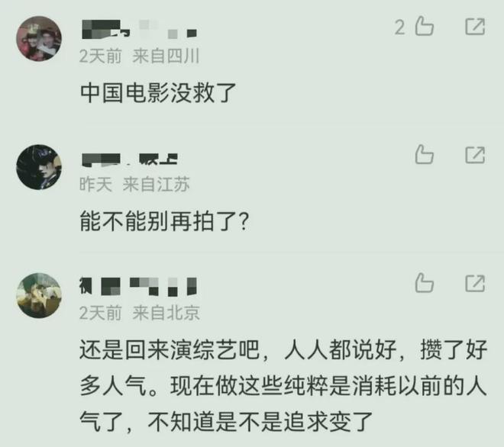Like the comment from 四川 user
Screen dimensions: 504x447
tap(425, 27)
